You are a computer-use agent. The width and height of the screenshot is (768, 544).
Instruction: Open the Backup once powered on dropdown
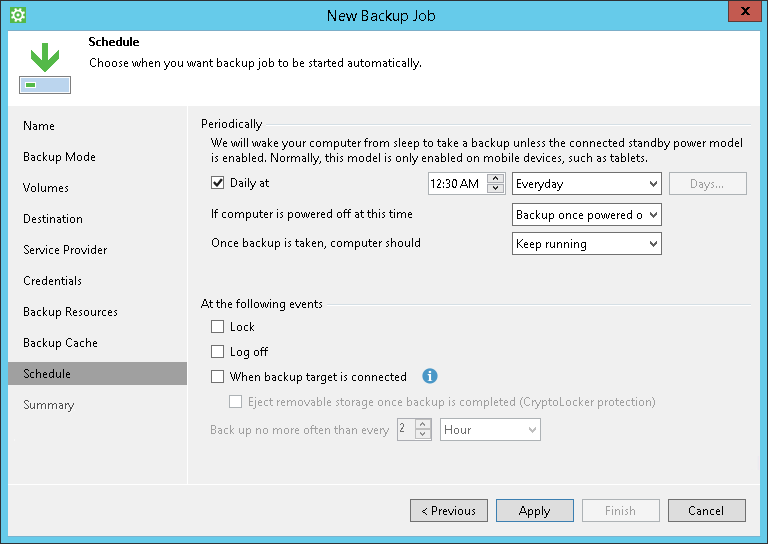587,214
